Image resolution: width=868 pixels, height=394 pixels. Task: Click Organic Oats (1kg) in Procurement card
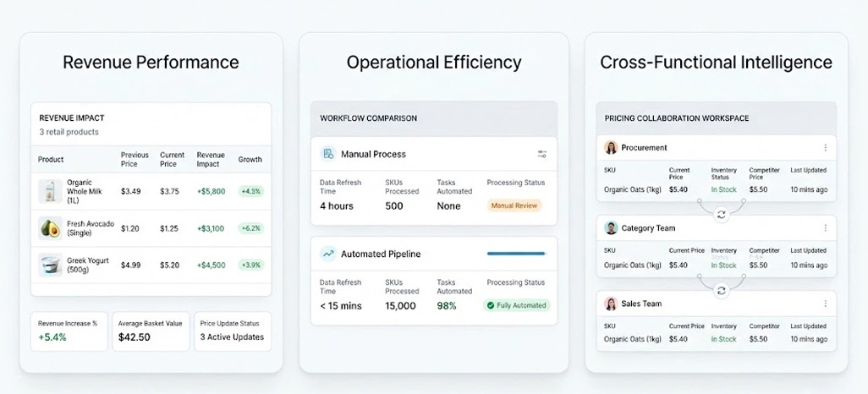point(632,189)
